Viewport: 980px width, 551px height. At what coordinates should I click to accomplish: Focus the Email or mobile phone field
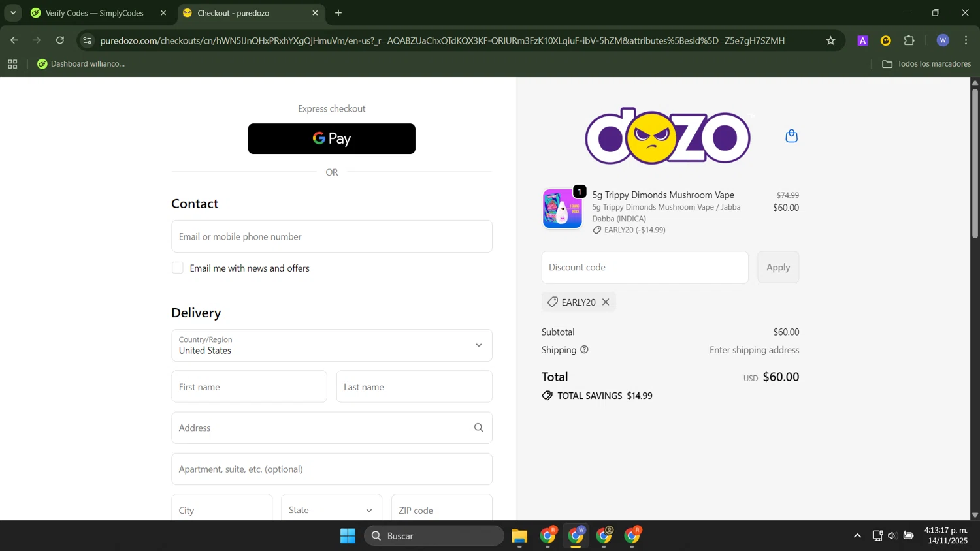pyautogui.click(x=331, y=236)
